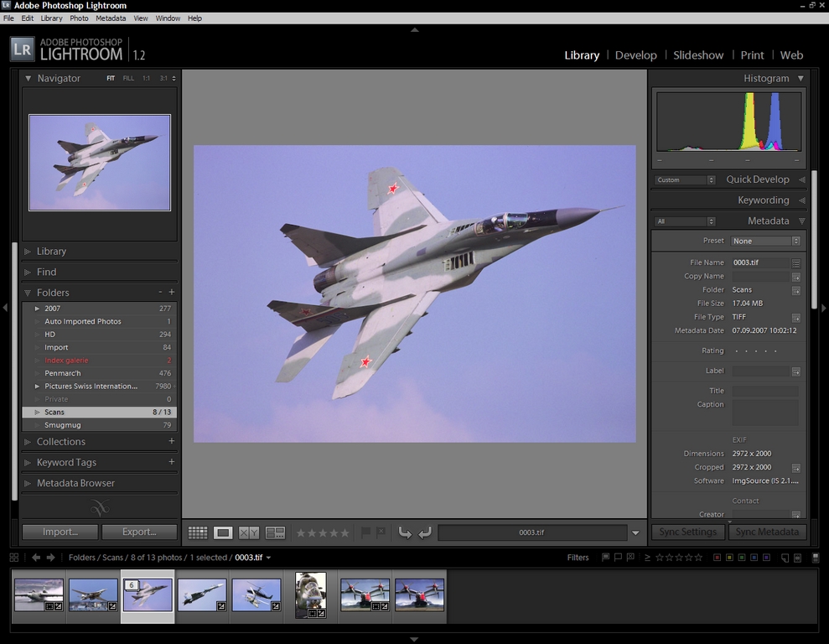Filter by the blue color label
The image size is (829, 644).
tap(754, 558)
